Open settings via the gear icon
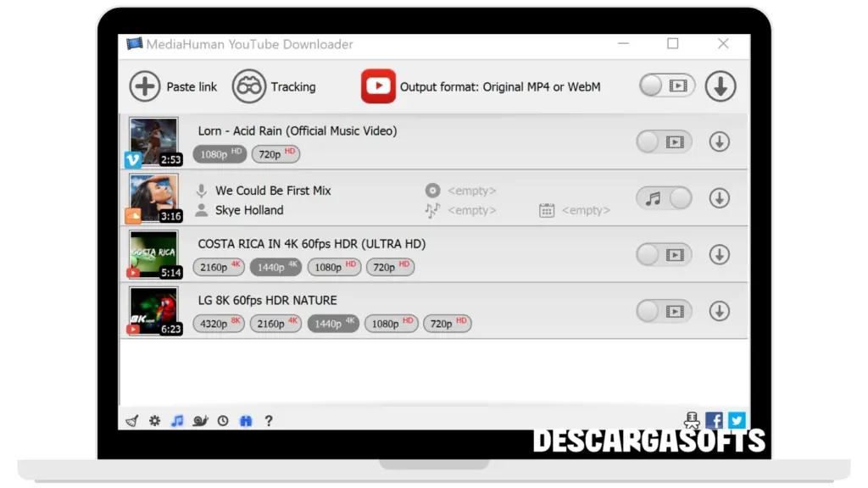This screenshot has width=868, height=488. 154,420
